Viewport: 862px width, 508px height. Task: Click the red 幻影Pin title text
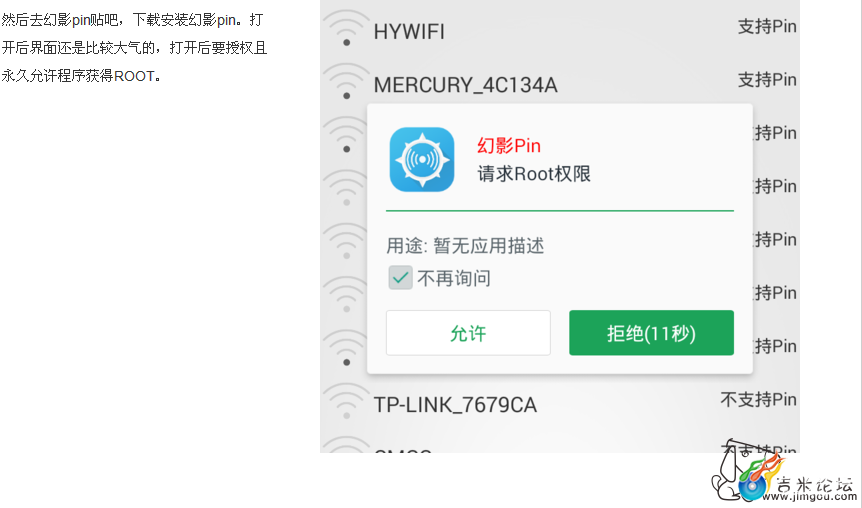(509, 146)
